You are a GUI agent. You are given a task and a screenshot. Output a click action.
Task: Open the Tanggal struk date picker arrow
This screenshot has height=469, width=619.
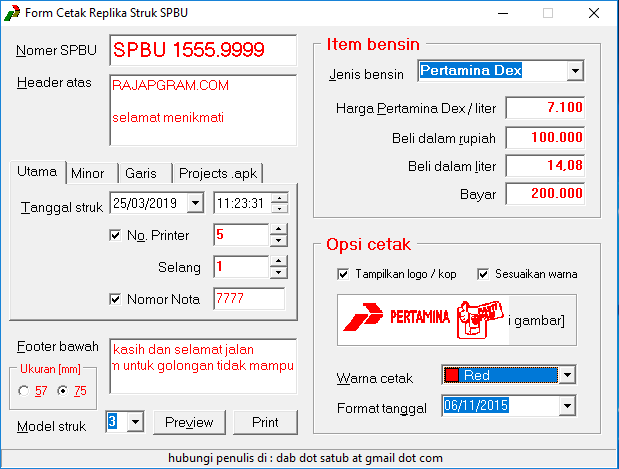coord(195,203)
